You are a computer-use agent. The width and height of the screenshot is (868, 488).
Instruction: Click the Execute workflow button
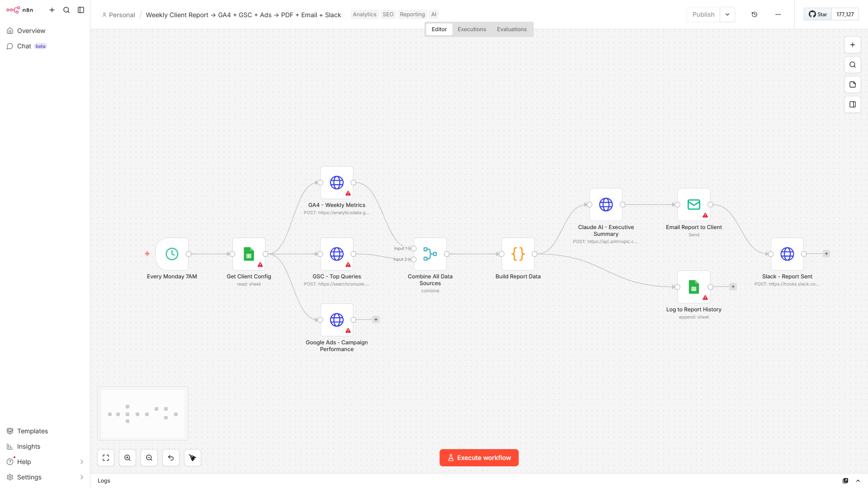(x=479, y=457)
